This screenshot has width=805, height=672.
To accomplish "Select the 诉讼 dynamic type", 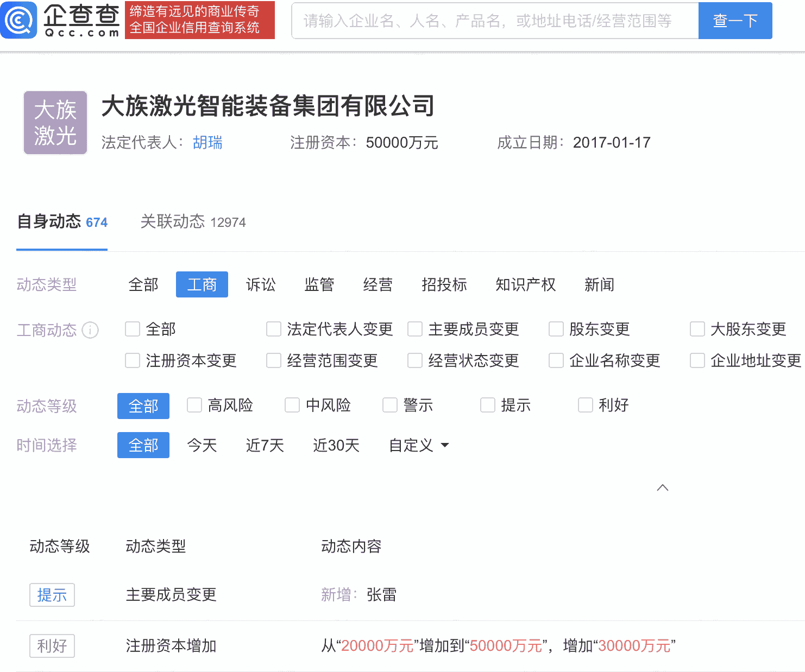I will [261, 284].
